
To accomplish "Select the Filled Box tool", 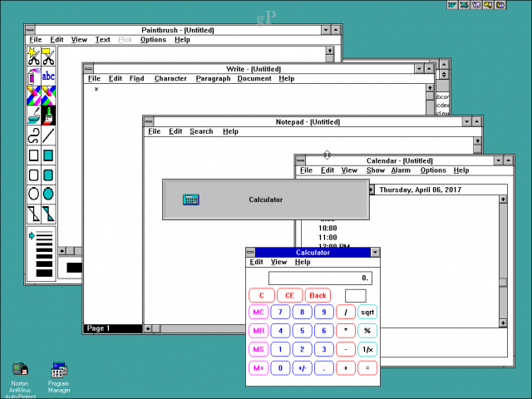I will pos(48,155).
